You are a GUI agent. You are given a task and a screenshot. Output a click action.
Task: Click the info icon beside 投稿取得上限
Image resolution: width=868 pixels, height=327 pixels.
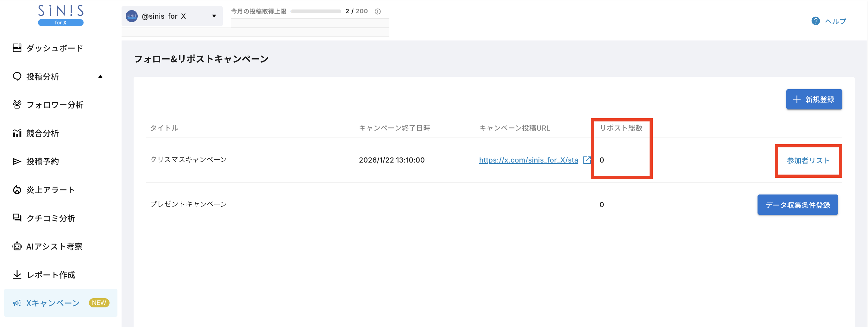click(x=378, y=11)
